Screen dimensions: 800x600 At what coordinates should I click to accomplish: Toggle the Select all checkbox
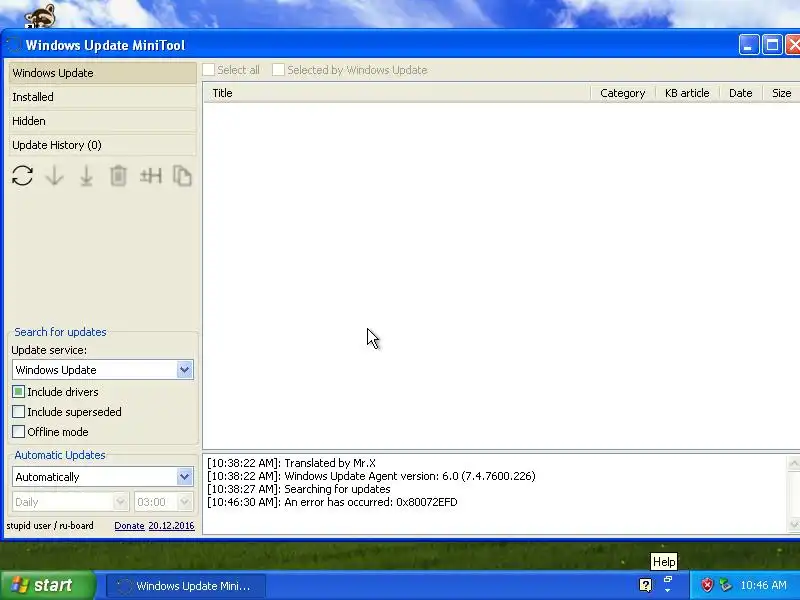[x=208, y=70]
